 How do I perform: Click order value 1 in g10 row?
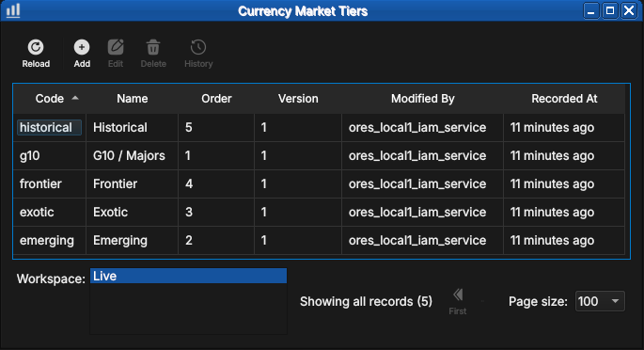pos(216,155)
